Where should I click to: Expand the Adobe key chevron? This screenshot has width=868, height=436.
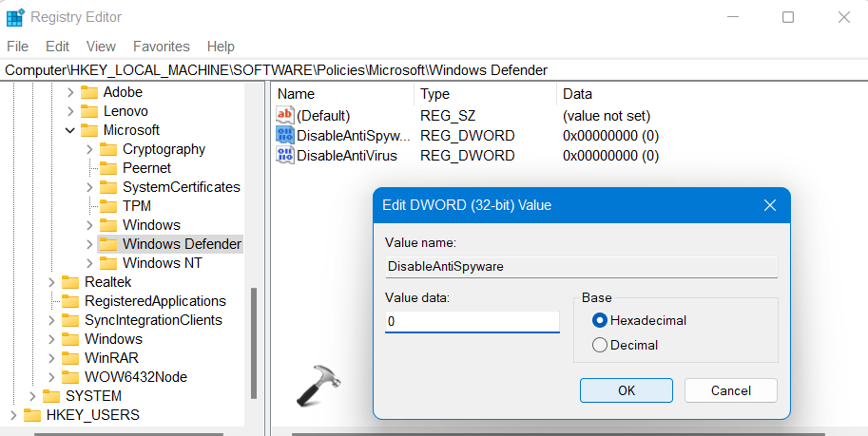tap(69, 92)
